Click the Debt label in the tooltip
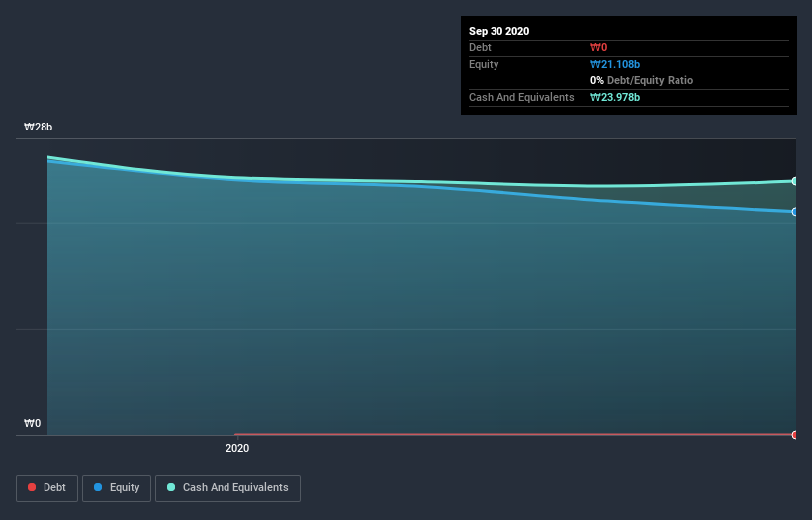 pyautogui.click(x=480, y=47)
